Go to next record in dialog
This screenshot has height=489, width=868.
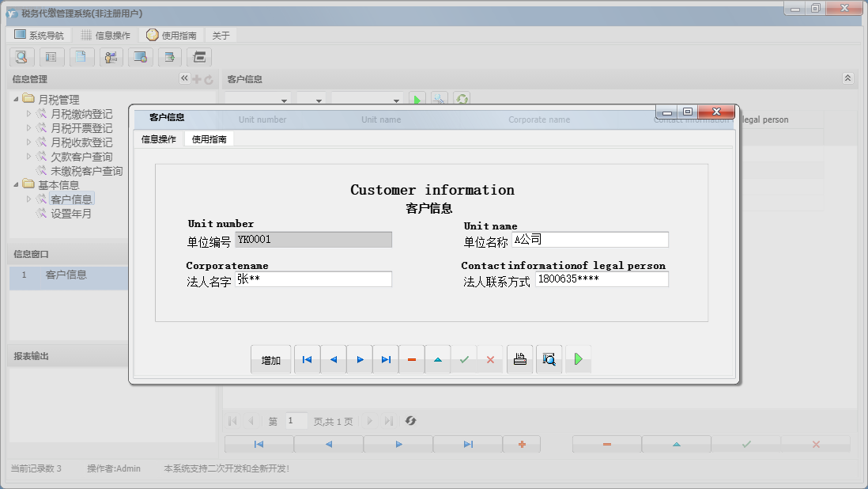[360, 359]
